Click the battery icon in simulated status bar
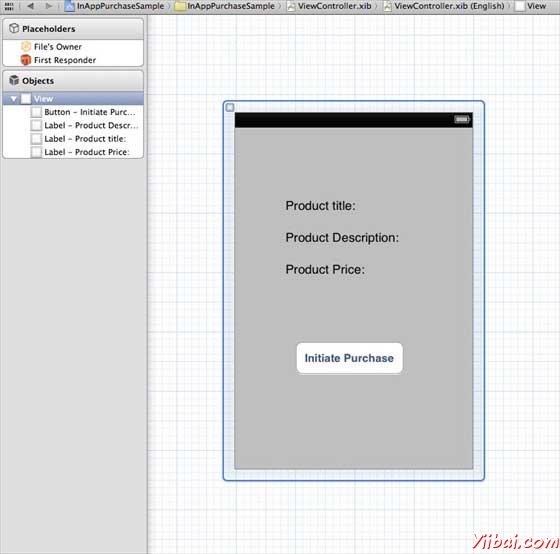Image resolution: width=560 pixels, height=554 pixels. (x=462, y=119)
